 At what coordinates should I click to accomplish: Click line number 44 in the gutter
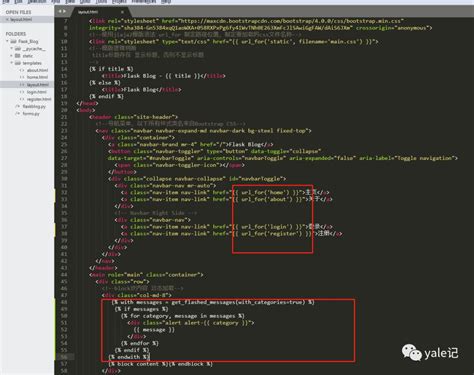[x=64, y=275]
